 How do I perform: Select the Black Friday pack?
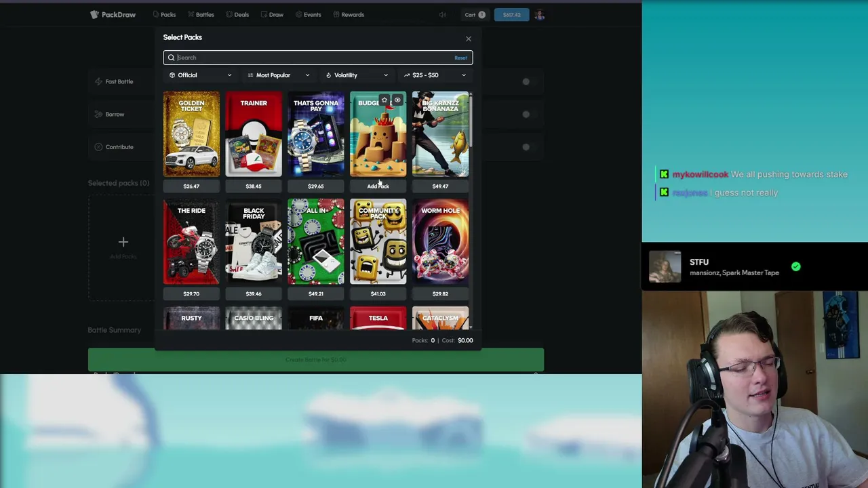254,242
